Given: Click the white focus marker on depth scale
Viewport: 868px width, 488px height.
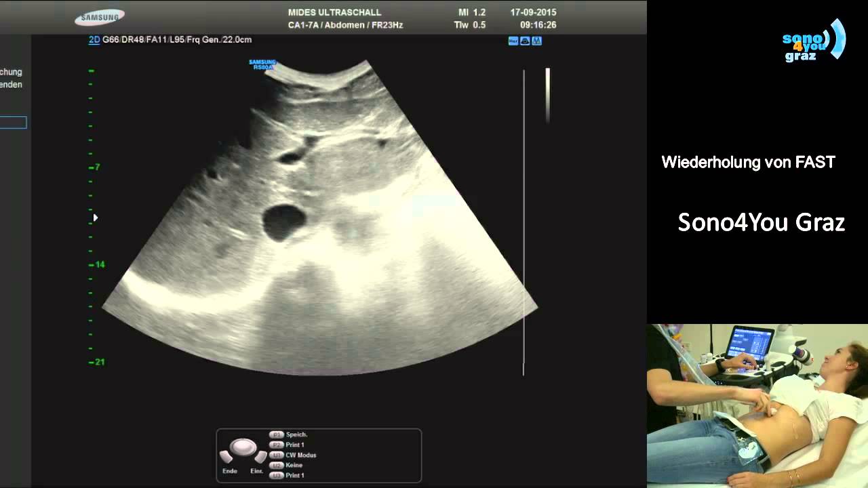Looking at the screenshot, I should click(96, 218).
